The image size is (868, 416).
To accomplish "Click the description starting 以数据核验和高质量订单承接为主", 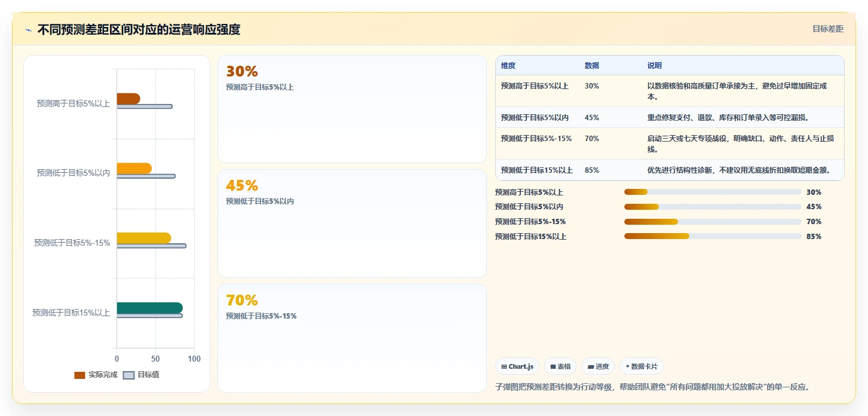I will [738, 91].
